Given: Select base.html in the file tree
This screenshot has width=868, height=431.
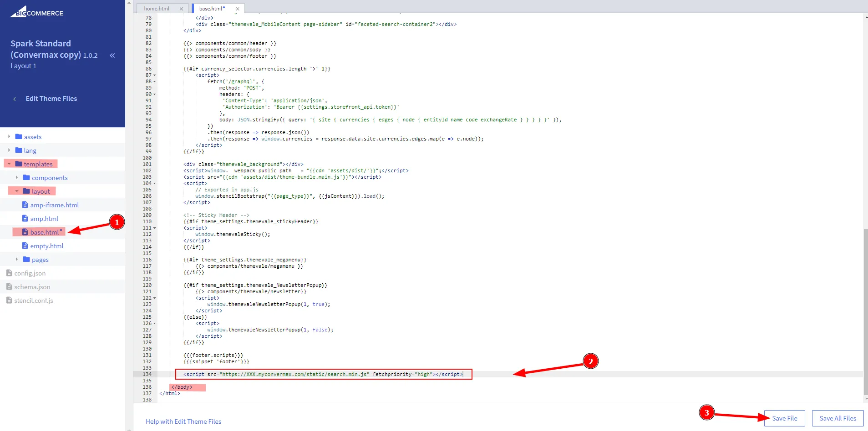Looking at the screenshot, I should pos(44,232).
